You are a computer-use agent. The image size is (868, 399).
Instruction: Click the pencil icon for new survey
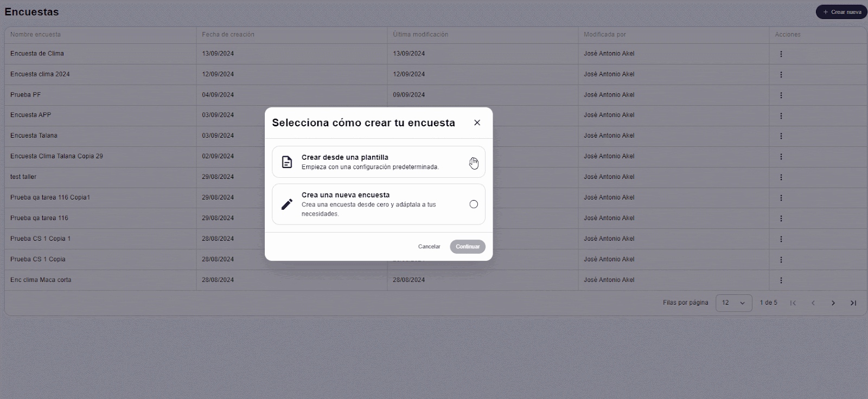(x=287, y=204)
